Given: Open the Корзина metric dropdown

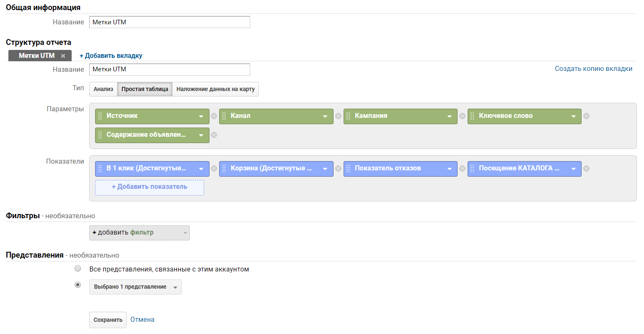Looking at the screenshot, I should (325, 169).
